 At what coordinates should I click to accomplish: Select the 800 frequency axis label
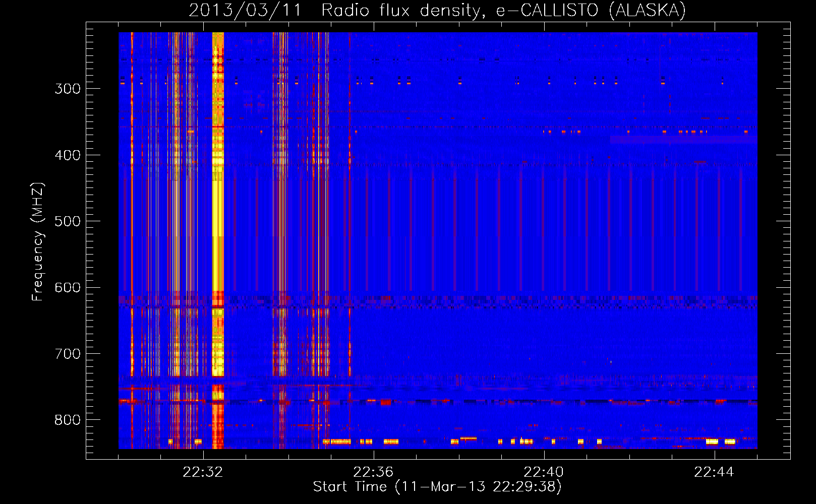click(68, 420)
